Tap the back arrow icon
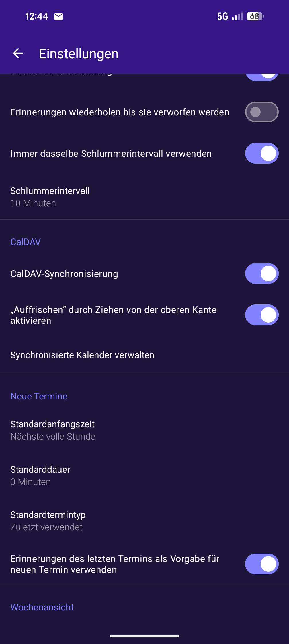This screenshot has width=289, height=644. (x=18, y=53)
